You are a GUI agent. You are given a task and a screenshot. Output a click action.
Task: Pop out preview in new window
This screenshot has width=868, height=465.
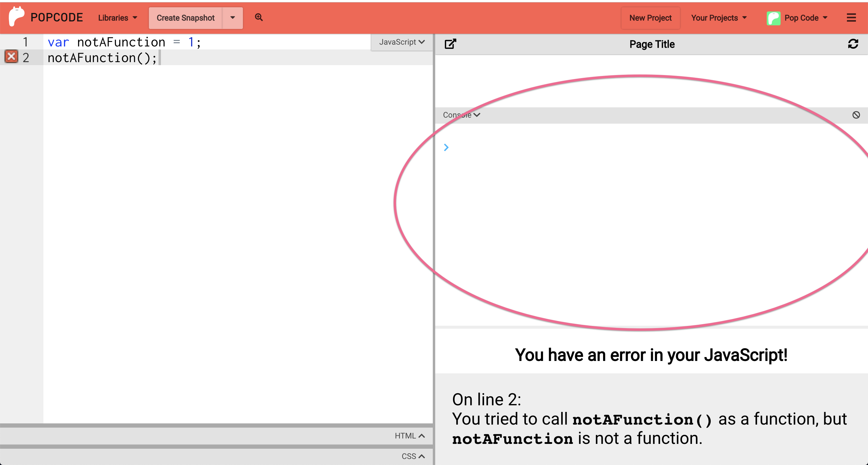[450, 44]
